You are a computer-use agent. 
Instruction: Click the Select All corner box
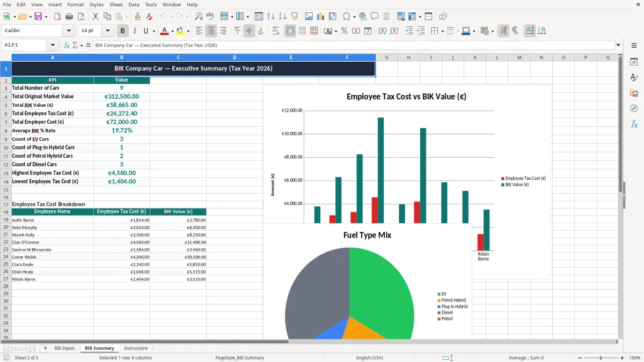click(6, 57)
